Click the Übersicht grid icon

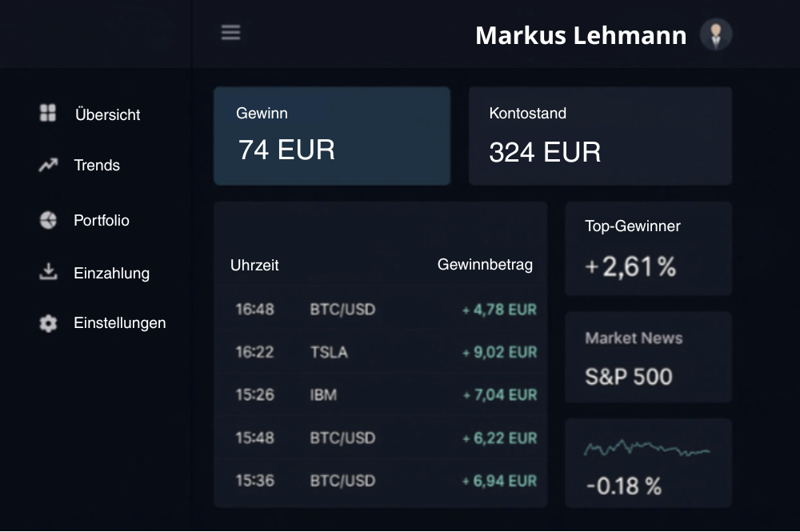pyautogui.click(x=48, y=113)
